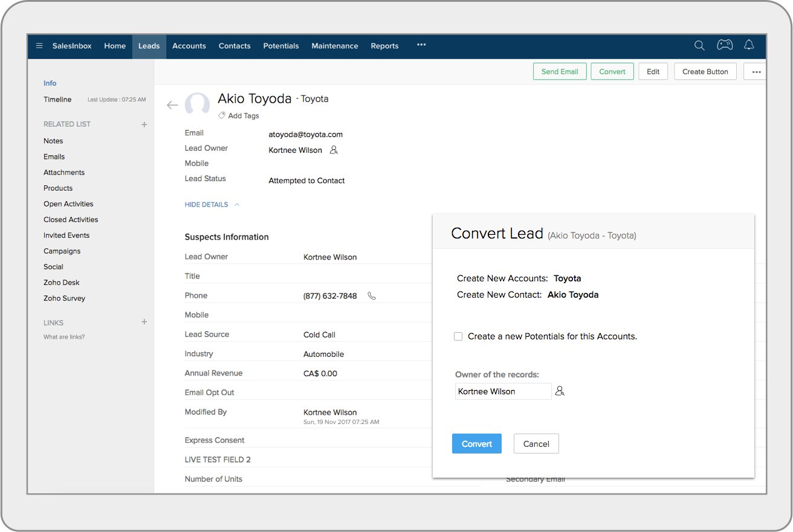This screenshot has width=793, height=532.
Task: Open SalesInbox tab
Action: [72, 46]
